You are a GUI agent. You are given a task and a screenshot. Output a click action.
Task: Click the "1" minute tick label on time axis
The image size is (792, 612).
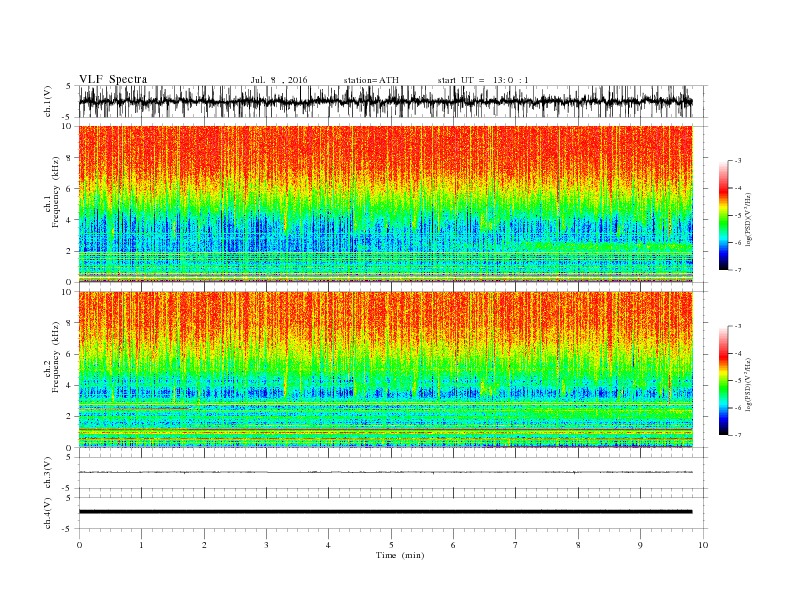click(x=141, y=545)
